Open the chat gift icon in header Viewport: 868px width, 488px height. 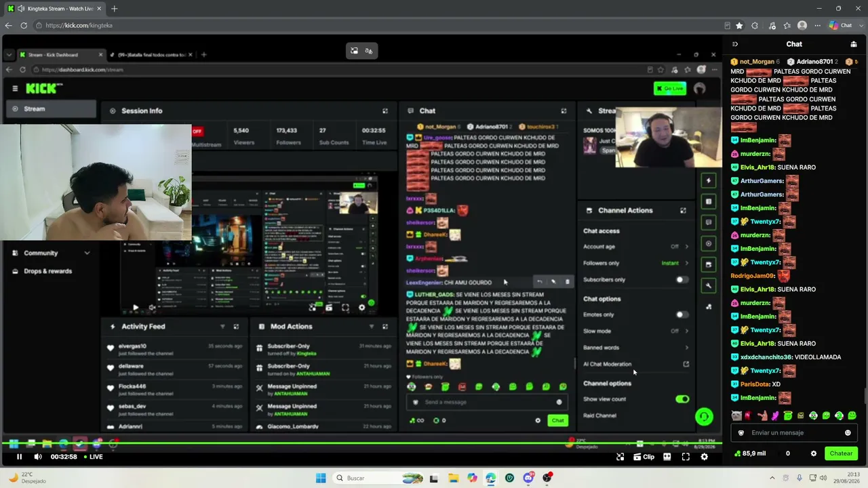point(853,44)
